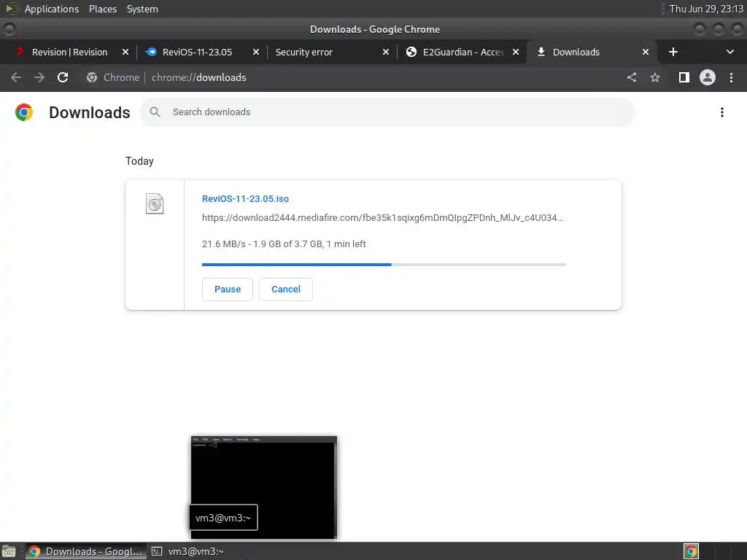Go back using the browser back arrow

pos(16,77)
